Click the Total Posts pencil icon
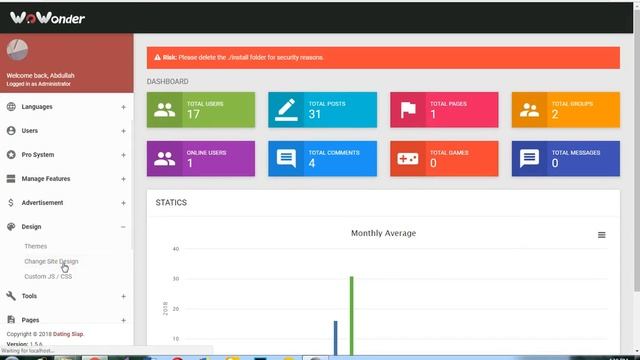 pos(286,110)
